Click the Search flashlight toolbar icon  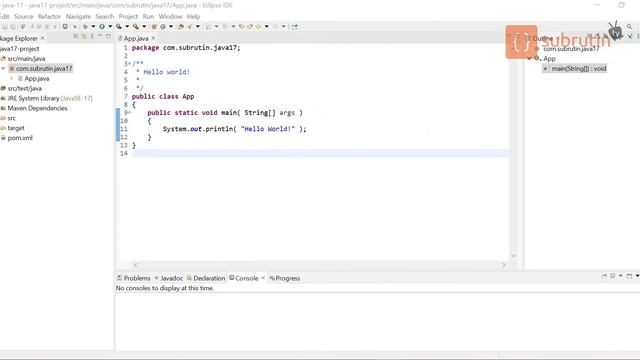tap(189, 27)
